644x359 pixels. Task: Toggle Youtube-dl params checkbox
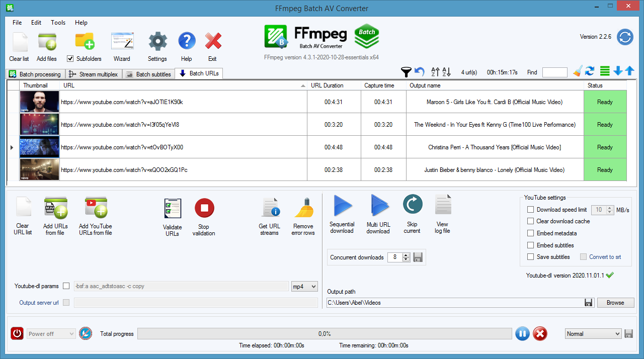[66, 286]
